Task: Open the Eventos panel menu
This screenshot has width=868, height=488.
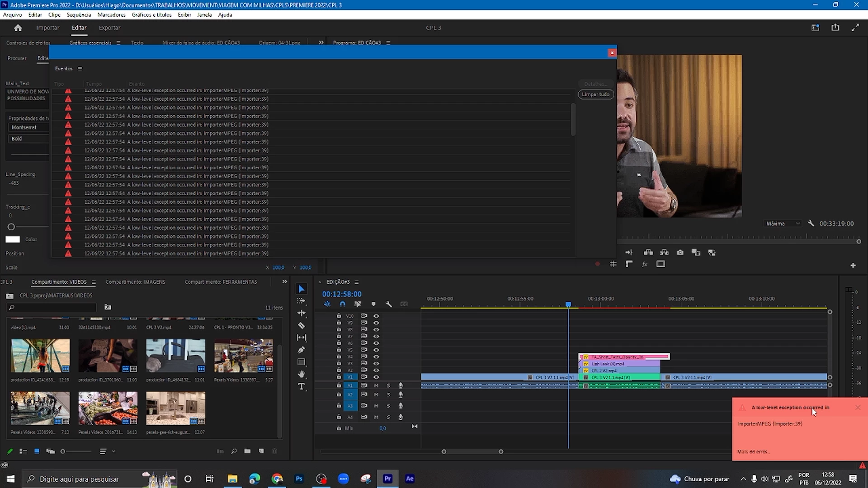Action: pyautogui.click(x=80, y=69)
